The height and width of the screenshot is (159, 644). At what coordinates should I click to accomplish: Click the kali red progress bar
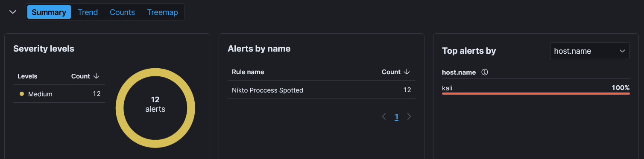[x=536, y=93]
